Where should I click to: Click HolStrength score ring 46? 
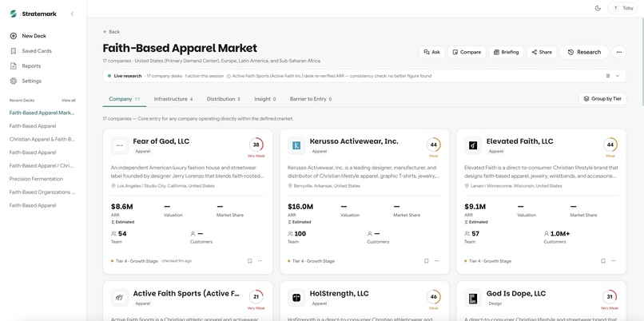[433, 297]
